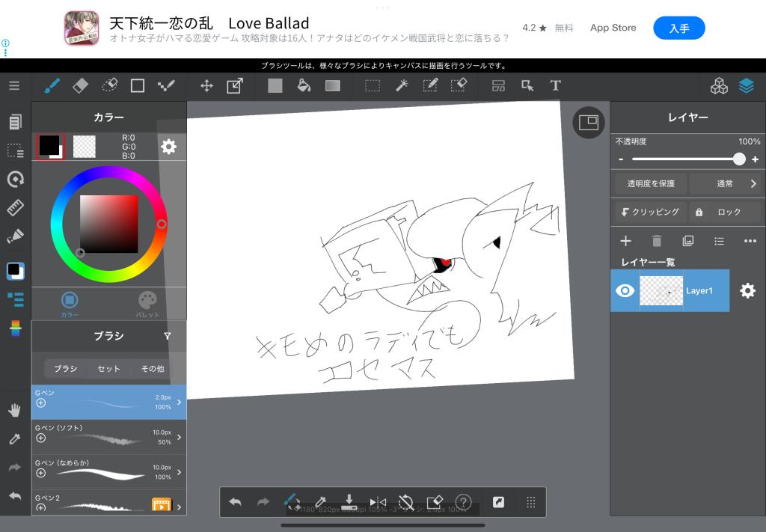This screenshot has width=766, height=532.
Task: Click the クリッピング button
Action: tap(649, 212)
